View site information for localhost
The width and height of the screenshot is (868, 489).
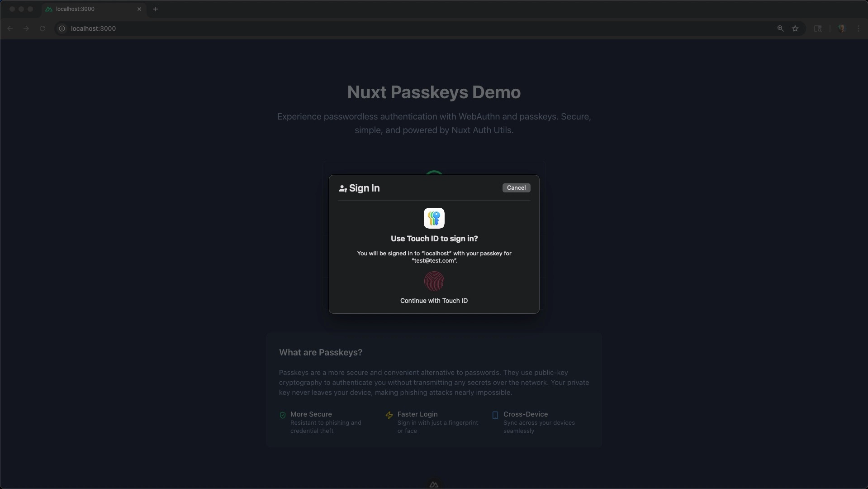click(62, 29)
